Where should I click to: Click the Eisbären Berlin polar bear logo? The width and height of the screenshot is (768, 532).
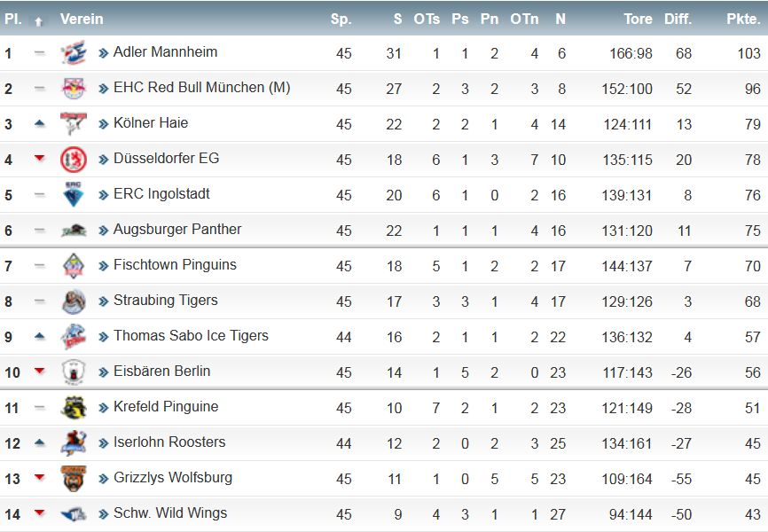pos(74,372)
